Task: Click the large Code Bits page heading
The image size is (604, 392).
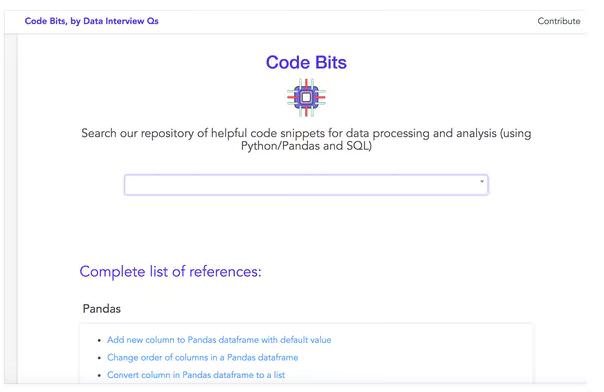Action: pyautogui.click(x=306, y=62)
